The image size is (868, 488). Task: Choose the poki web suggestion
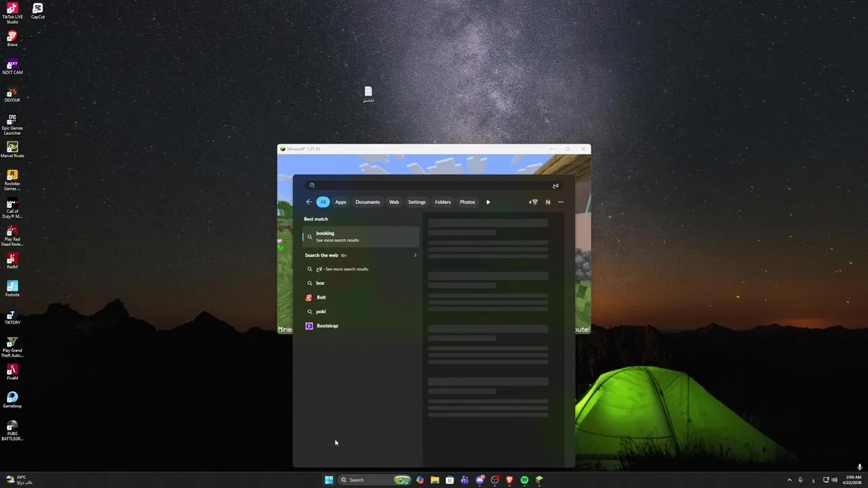click(x=361, y=312)
